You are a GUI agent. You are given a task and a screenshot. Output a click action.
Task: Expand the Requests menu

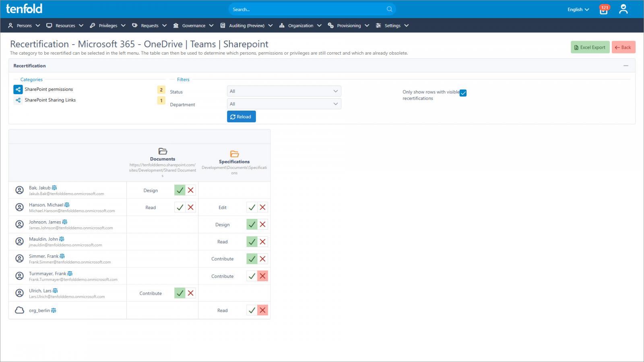pyautogui.click(x=149, y=25)
